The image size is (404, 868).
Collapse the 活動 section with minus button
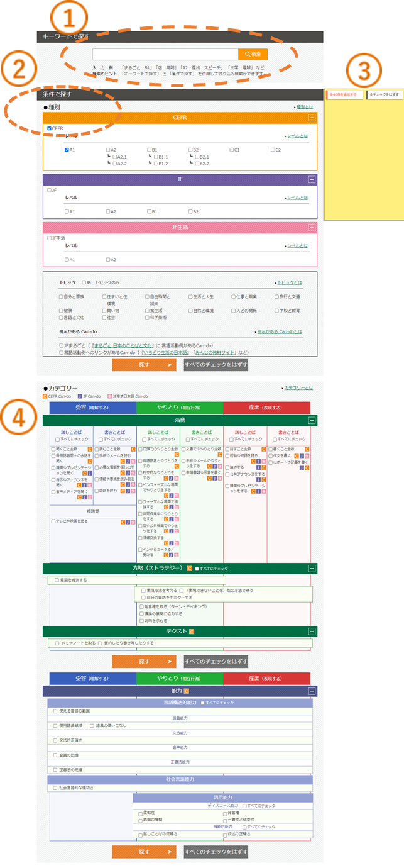pyautogui.click(x=312, y=420)
